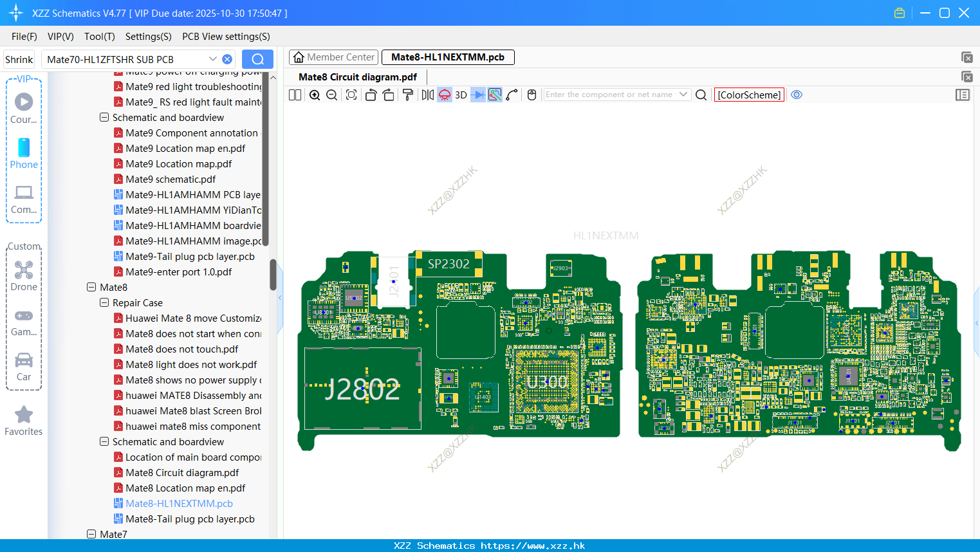Close the Mate8 Circuit diagram sub-tab row
The image size is (980, 552).
(x=966, y=77)
